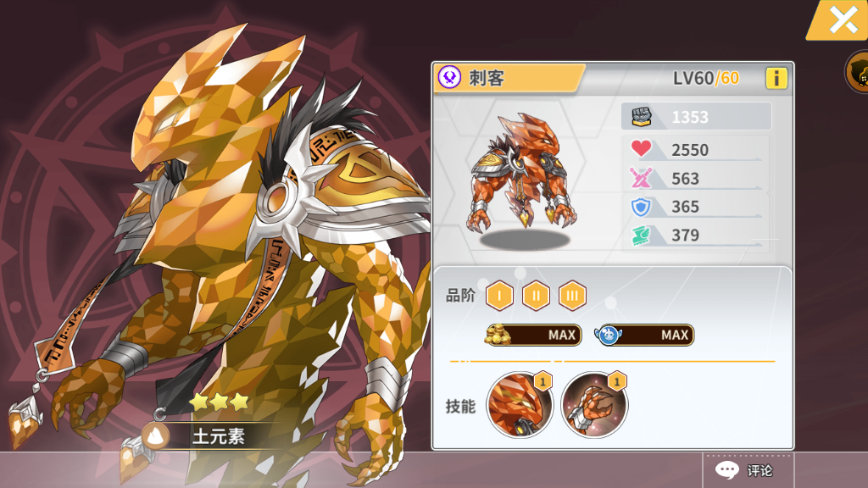Tap the three-star rating
The height and width of the screenshot is (488, 868).
(x=220, y=401)
